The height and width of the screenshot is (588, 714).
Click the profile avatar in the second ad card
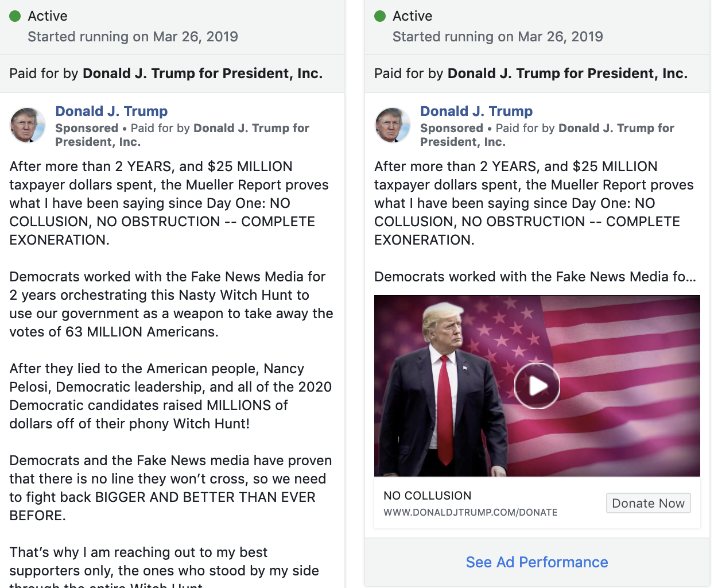point(393,125)
